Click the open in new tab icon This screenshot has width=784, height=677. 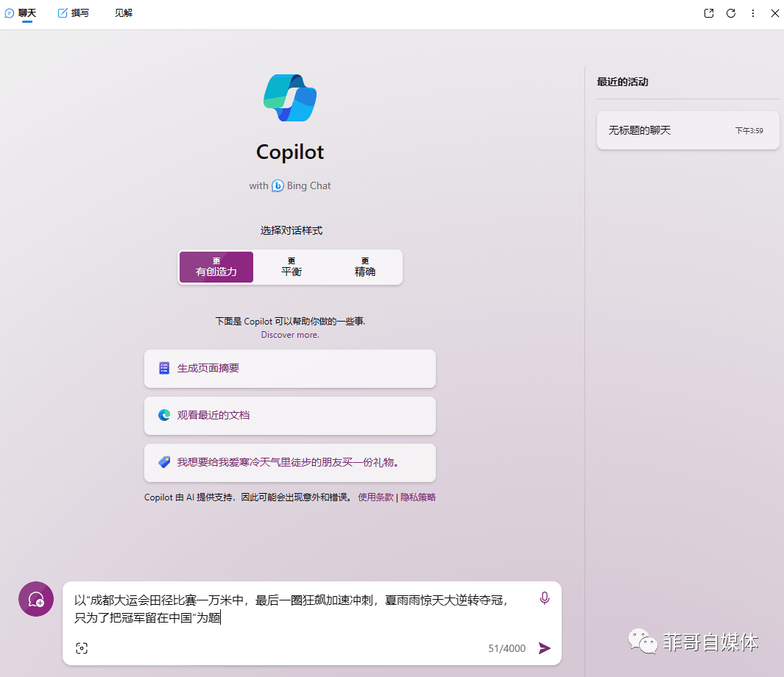pyautogui.click(x=708, y=13)
